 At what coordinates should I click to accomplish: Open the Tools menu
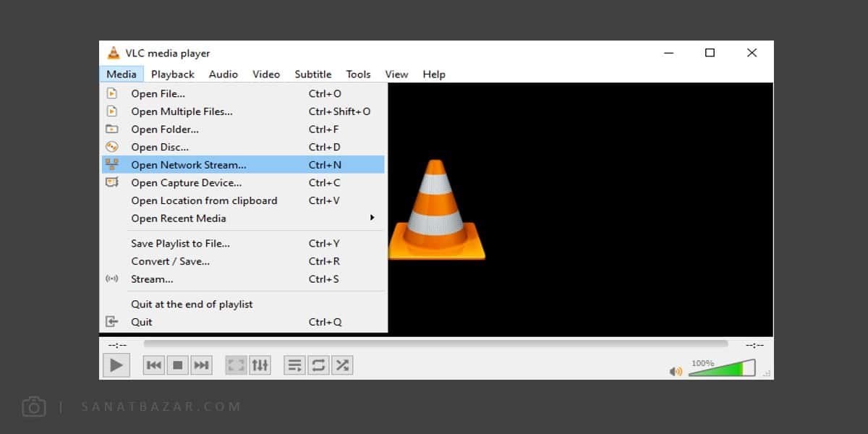(358, 74)
